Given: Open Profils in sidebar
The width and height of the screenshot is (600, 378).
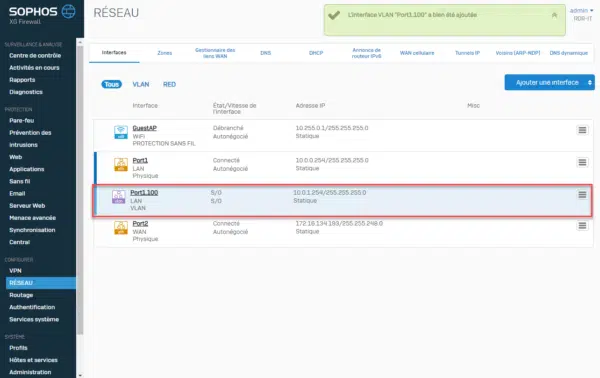Looking at the screenshot, I should tap(18, 348).
